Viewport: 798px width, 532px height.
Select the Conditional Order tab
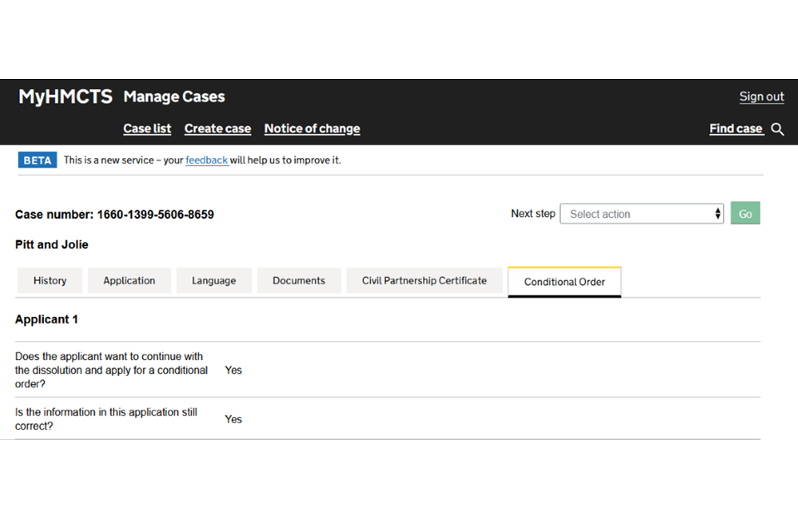coord(564,282)
